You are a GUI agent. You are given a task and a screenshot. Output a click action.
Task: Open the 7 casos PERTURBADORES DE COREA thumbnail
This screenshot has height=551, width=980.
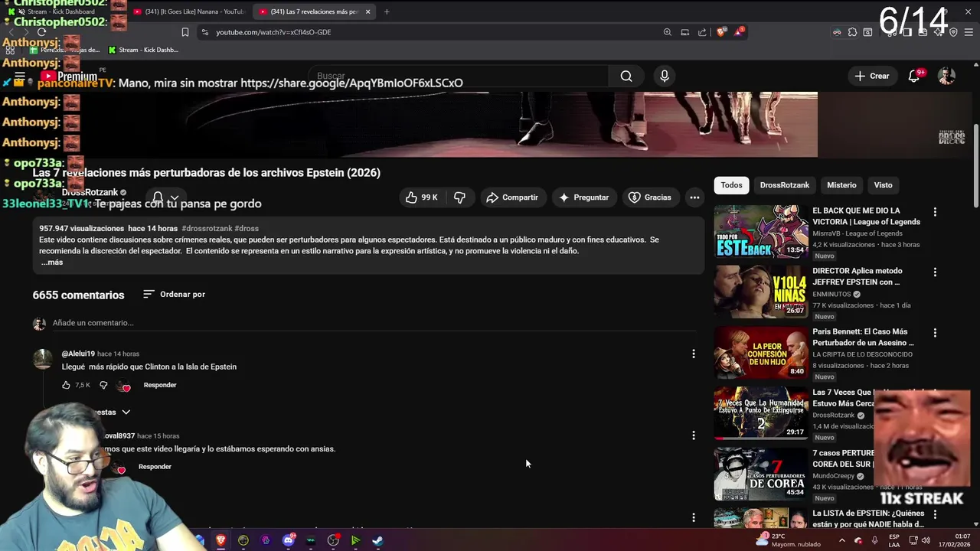click(761, 474)
